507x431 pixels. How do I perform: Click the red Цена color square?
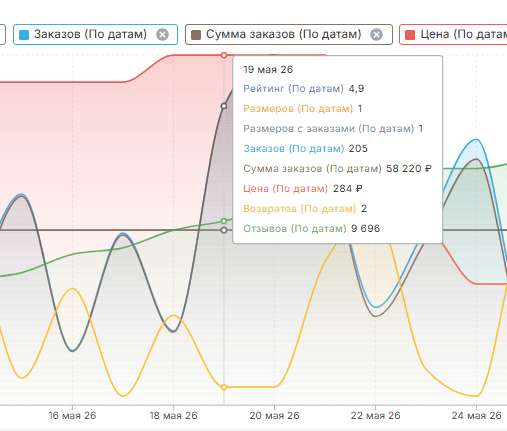coord(410,35)
